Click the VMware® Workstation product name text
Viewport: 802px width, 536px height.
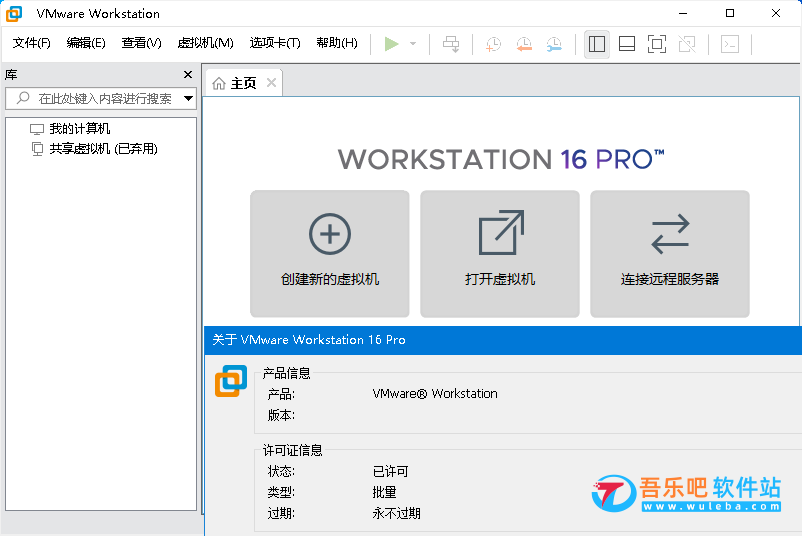435,393
